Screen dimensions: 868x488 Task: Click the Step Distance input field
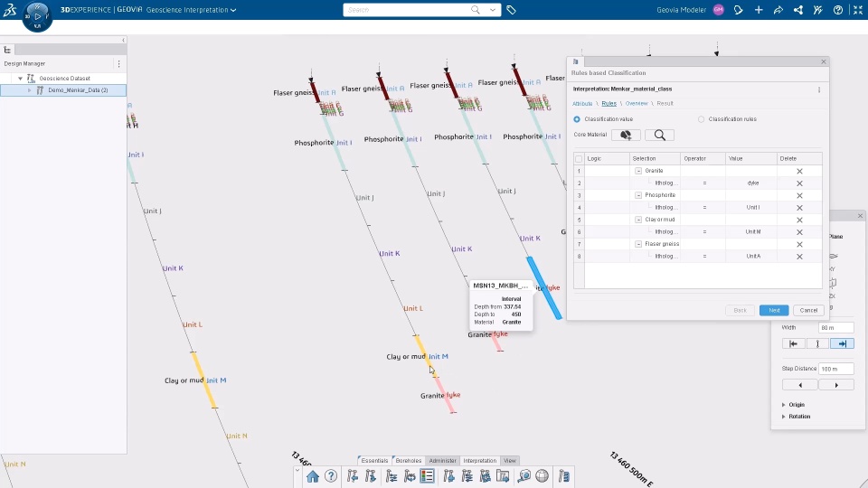(835, 369)
